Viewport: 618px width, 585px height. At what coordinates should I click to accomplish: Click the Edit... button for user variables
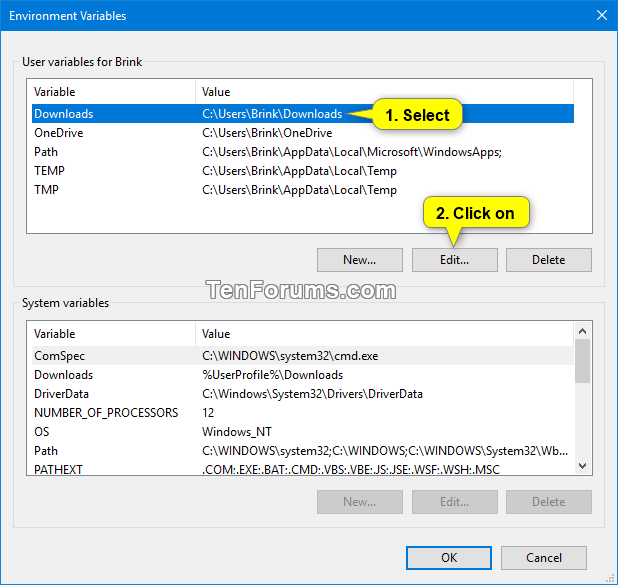coord(454,260)
